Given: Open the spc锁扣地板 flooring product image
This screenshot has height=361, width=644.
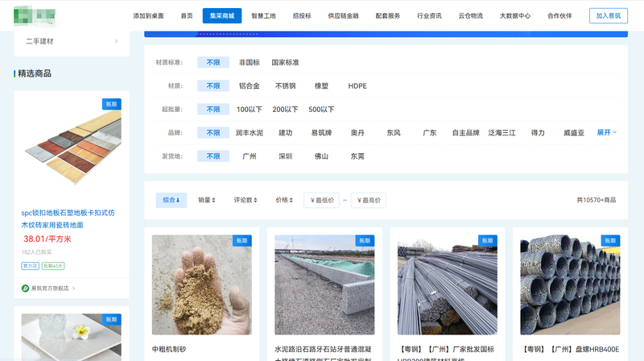Looking at the screenshot, I should point(71,147).
